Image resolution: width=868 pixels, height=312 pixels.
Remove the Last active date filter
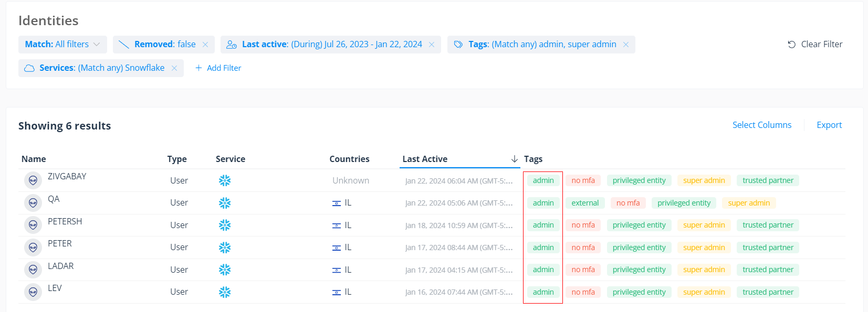(x=432, y=45)
